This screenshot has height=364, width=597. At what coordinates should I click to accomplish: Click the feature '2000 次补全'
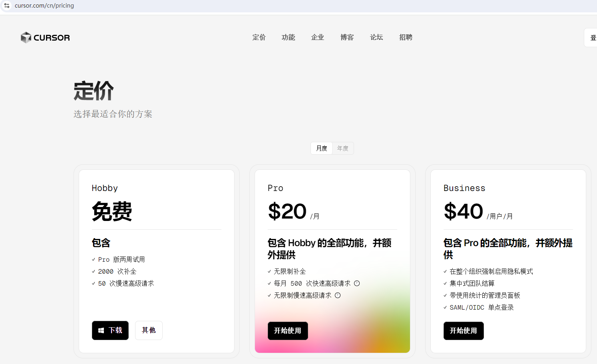pos(117,271)
